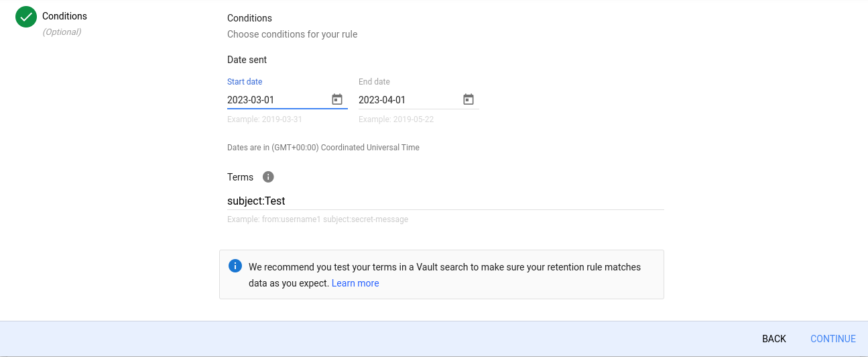Show the Terms info tooltip icon
The image size is (868, 357).
click(268, 177)
